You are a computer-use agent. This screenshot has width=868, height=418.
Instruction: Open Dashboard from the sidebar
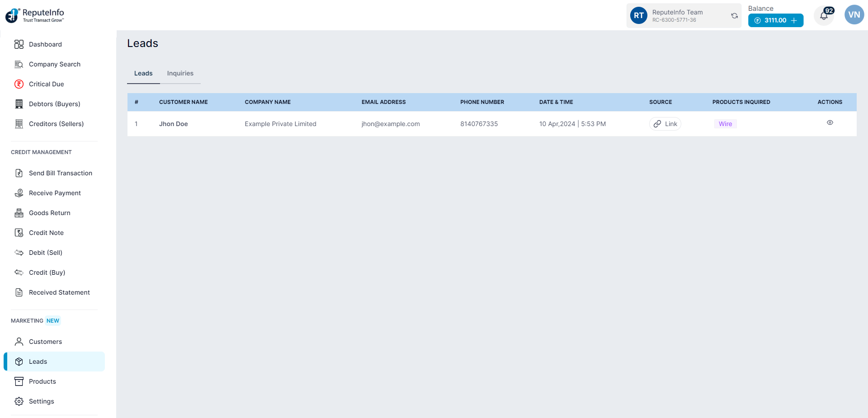coord(45,44)
